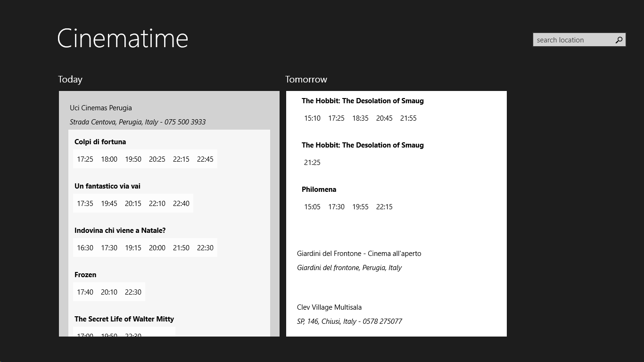This screenshot has height=362, width=644.
Task: Open the Uci Cinemas Perugia cinema header
Action: point(101,108)
